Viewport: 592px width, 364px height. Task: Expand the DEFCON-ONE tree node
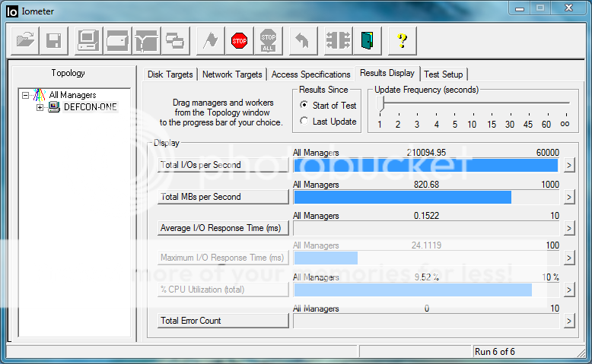pos(40,108)
